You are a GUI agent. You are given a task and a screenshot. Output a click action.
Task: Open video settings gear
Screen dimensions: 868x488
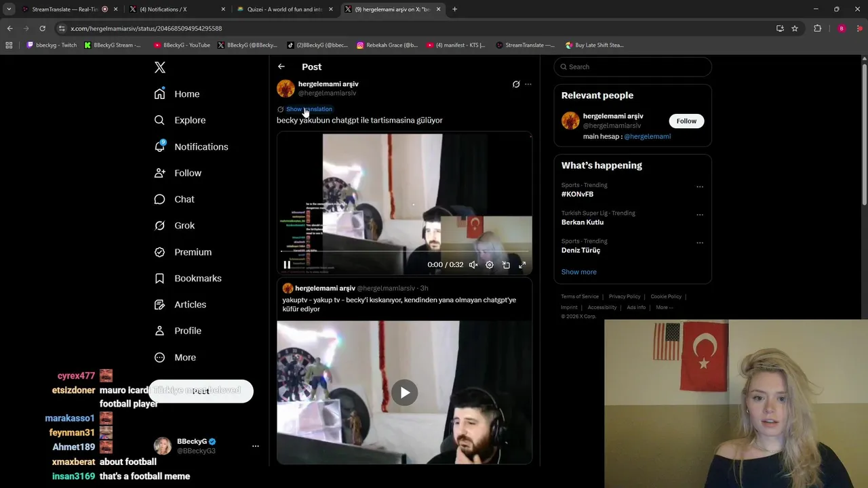click(490, 265)
